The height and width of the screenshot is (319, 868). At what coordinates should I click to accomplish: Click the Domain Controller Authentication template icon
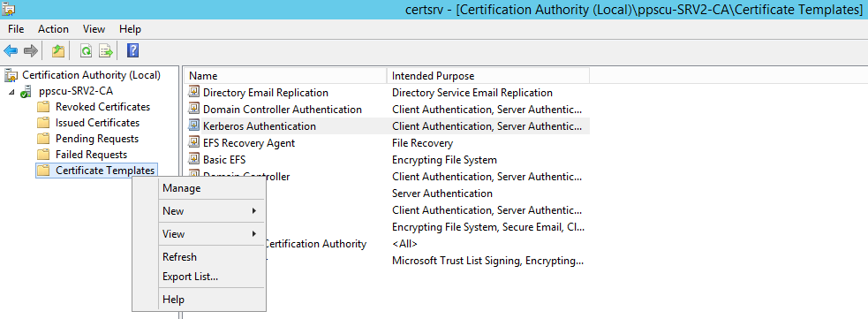pyautogui.click(x=193, y=109)
